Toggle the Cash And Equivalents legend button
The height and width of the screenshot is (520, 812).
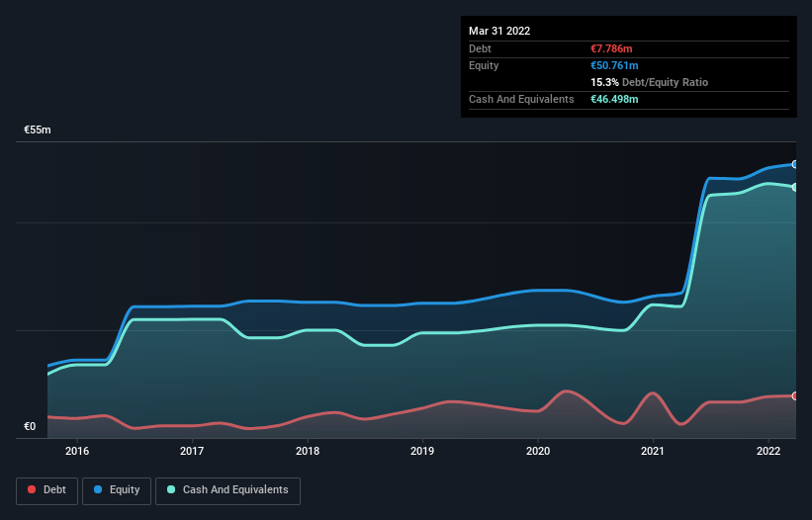coord(227,490)
